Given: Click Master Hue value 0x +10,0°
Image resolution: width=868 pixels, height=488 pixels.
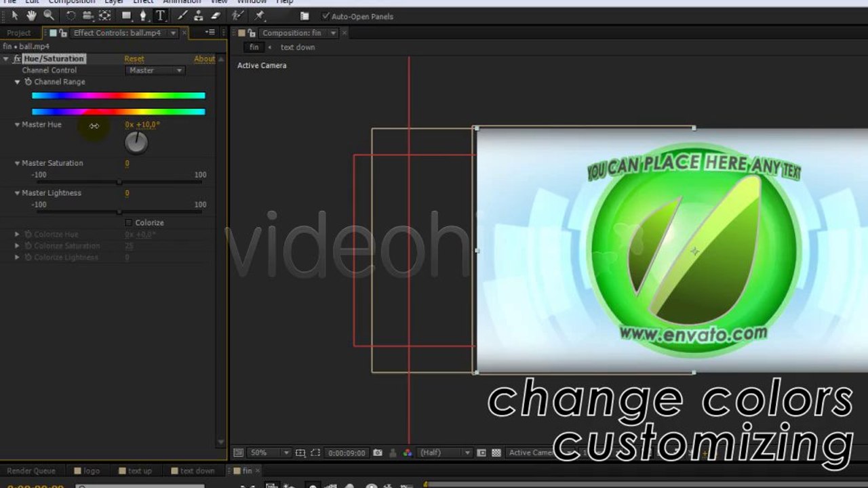Looking at the screenshot, I should (x=142, y=125).
